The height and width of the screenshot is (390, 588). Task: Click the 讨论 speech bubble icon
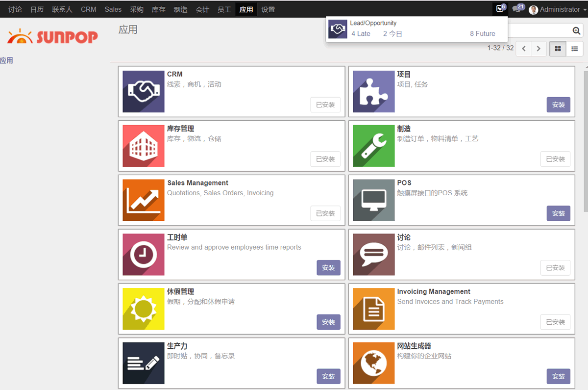point(374,255)
